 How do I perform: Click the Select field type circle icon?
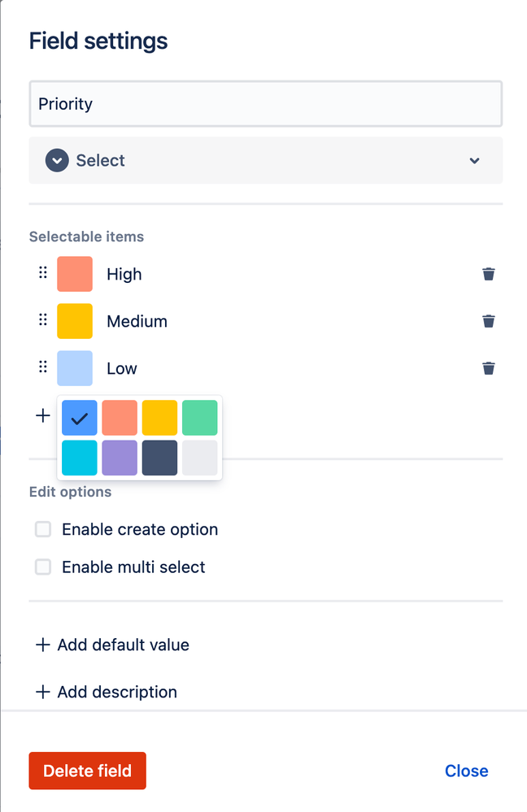click(56, 160)
